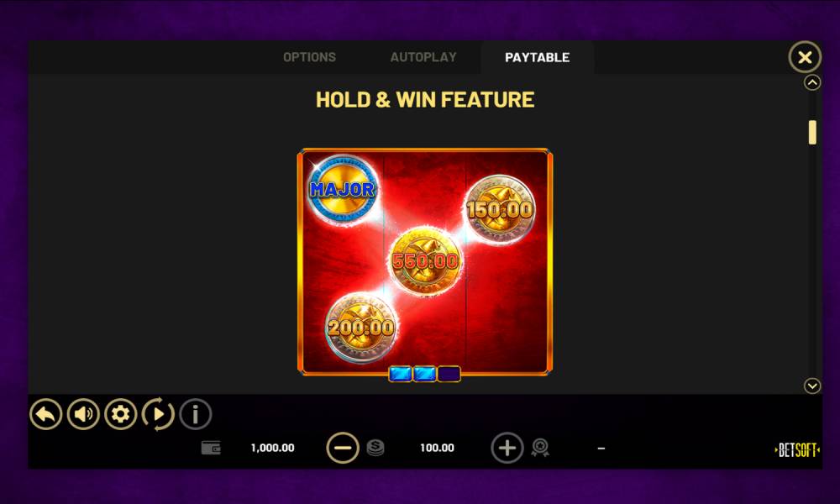
Task: Close the paytable with the X button
Action: pyautogui.click(x=805, y=57)
